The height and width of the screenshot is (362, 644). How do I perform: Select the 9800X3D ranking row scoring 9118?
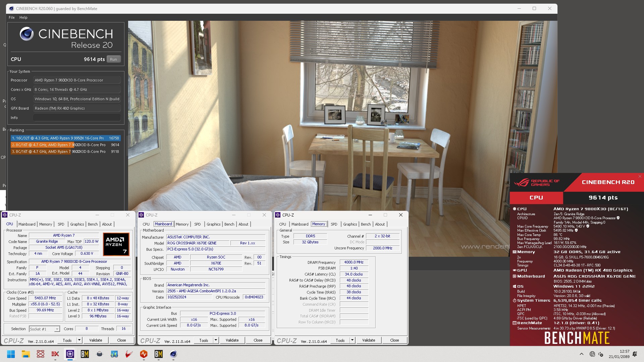65,152
